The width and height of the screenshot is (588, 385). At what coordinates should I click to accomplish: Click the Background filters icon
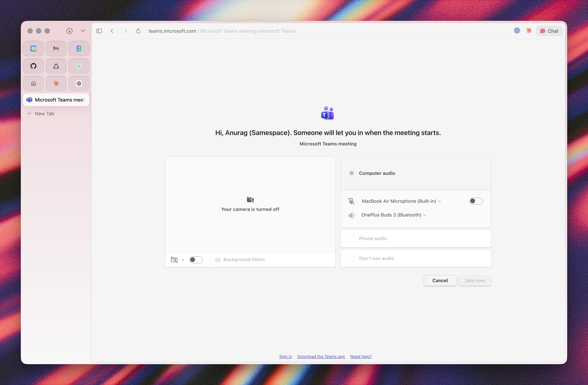[x=218, y=260]
